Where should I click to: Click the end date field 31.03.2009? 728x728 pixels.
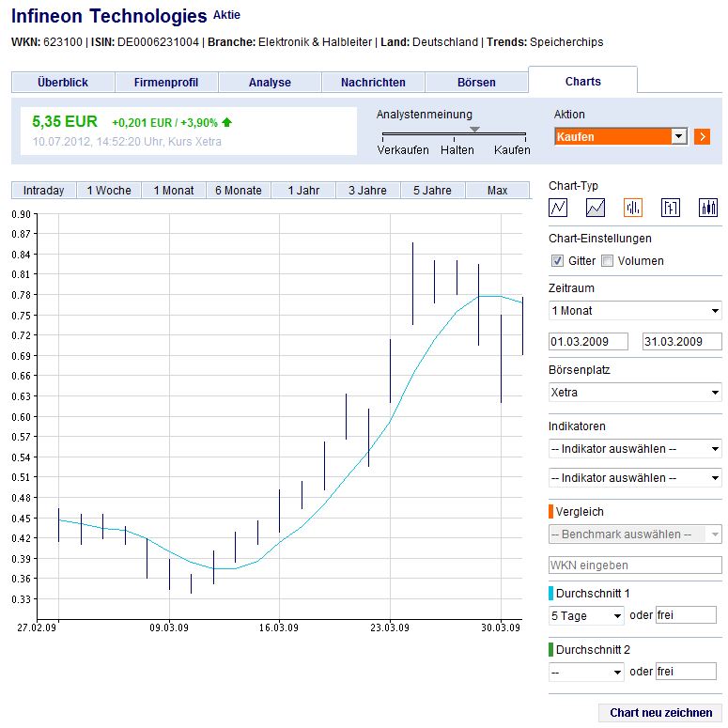coord(682,341)
